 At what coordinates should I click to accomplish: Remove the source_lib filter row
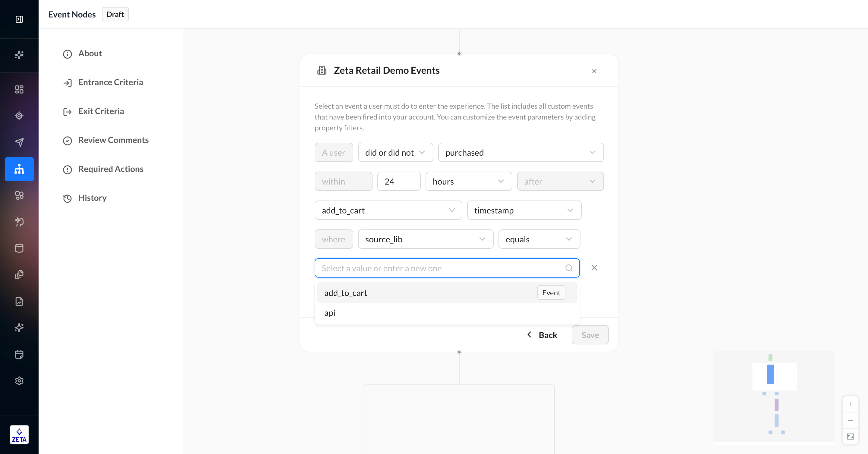click(x=594, y=268)
